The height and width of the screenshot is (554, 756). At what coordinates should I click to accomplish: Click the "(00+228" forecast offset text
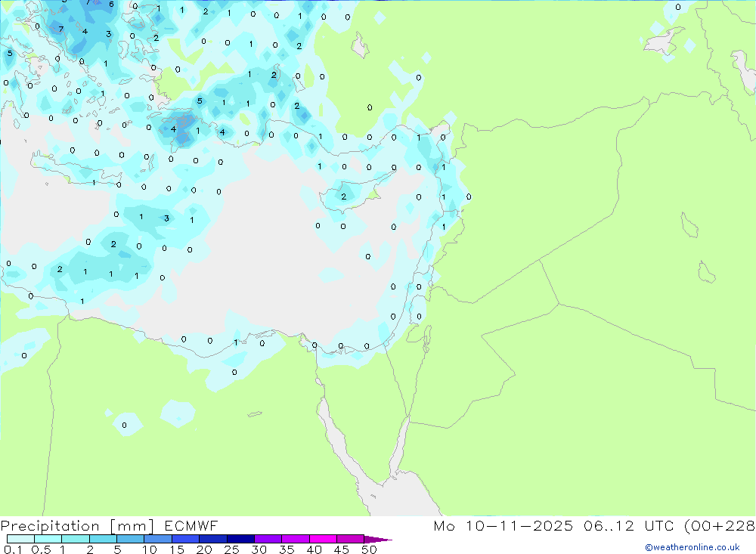720,525
